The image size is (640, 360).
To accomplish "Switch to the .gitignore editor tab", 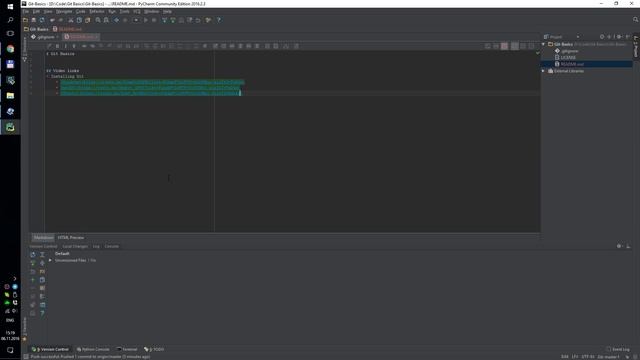I will tap(44, 37).
